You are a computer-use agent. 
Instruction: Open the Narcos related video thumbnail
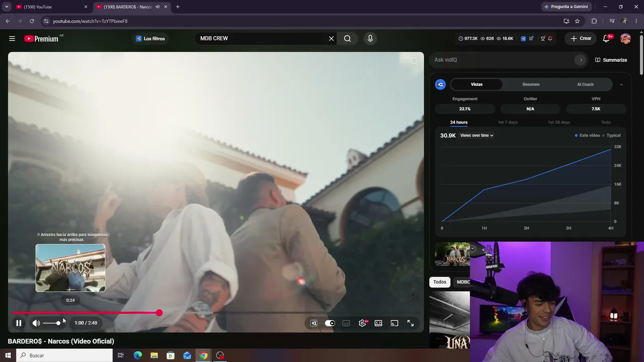tap(452, 254)
